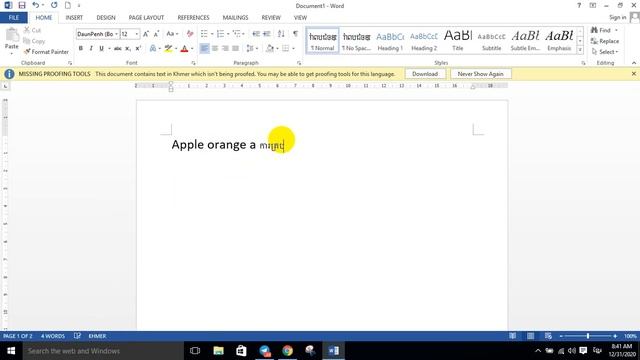Toggle subscript formatting
The height and width of the screenshot is (360, 640).
point(128,48)
